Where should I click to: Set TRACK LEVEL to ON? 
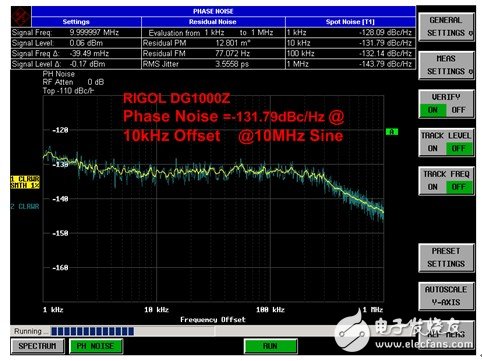coord(433,148)
